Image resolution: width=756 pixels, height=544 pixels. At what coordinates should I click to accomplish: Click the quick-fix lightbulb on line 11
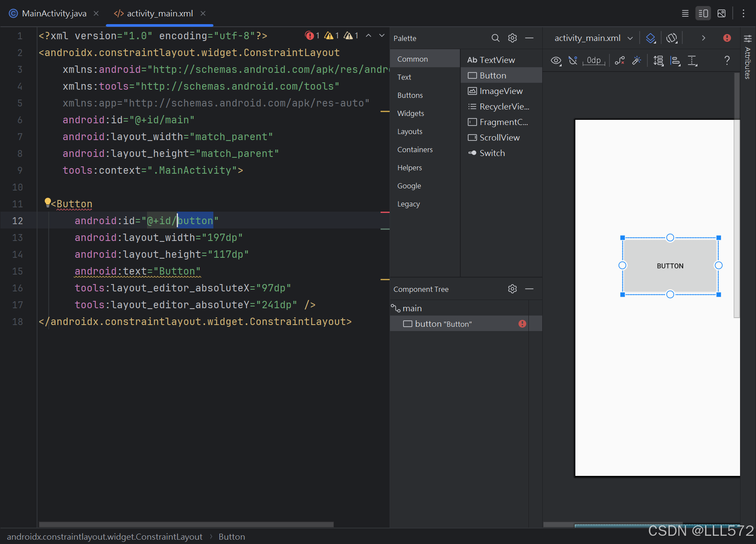click(47, 203)
